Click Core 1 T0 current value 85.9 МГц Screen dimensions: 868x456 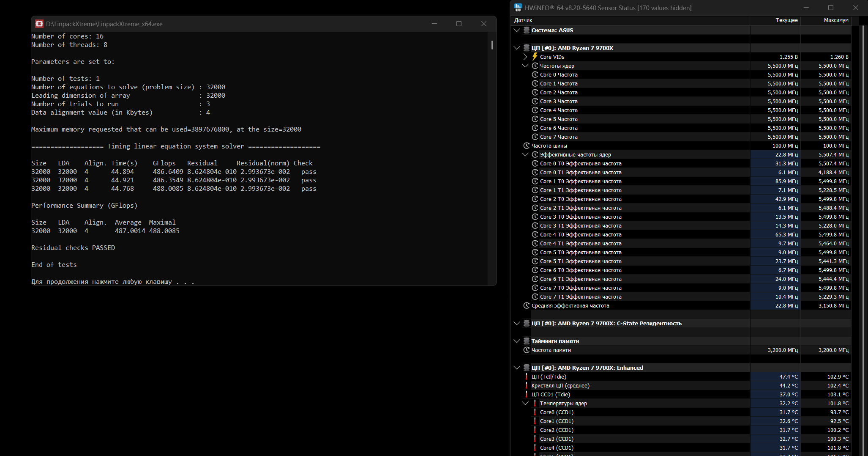click(x=787, y=181)
